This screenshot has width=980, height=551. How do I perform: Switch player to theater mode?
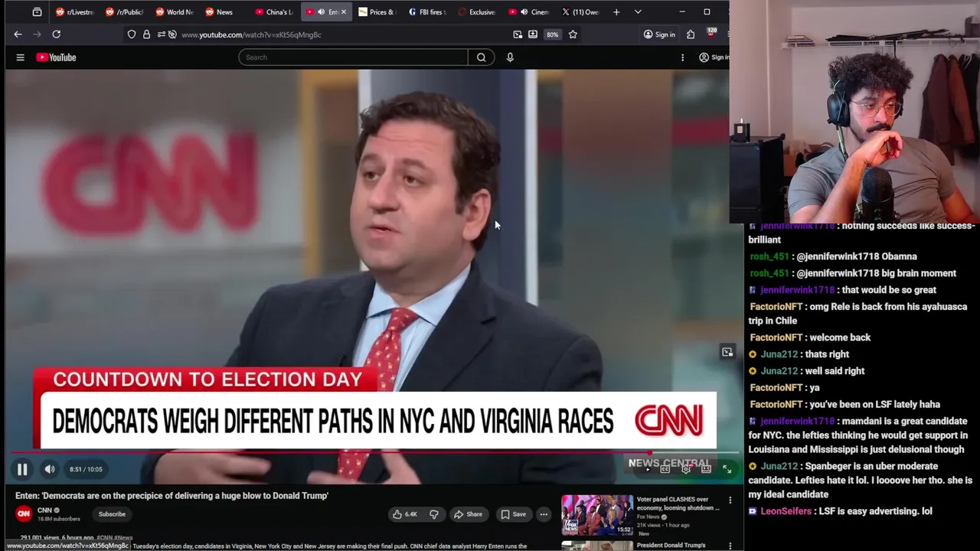[706, 469]
